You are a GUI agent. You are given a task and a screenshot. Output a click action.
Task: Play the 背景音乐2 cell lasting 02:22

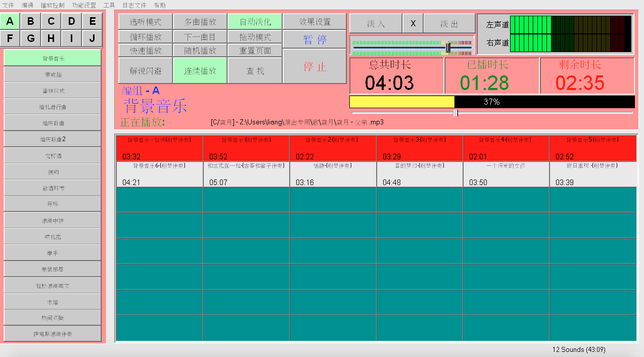333,148
